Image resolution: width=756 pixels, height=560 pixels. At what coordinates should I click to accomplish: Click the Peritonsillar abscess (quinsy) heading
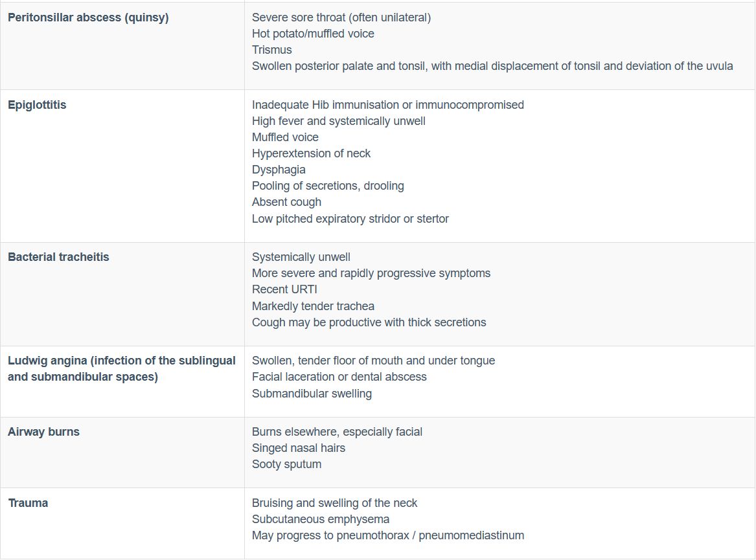click(x=88, y=17)
